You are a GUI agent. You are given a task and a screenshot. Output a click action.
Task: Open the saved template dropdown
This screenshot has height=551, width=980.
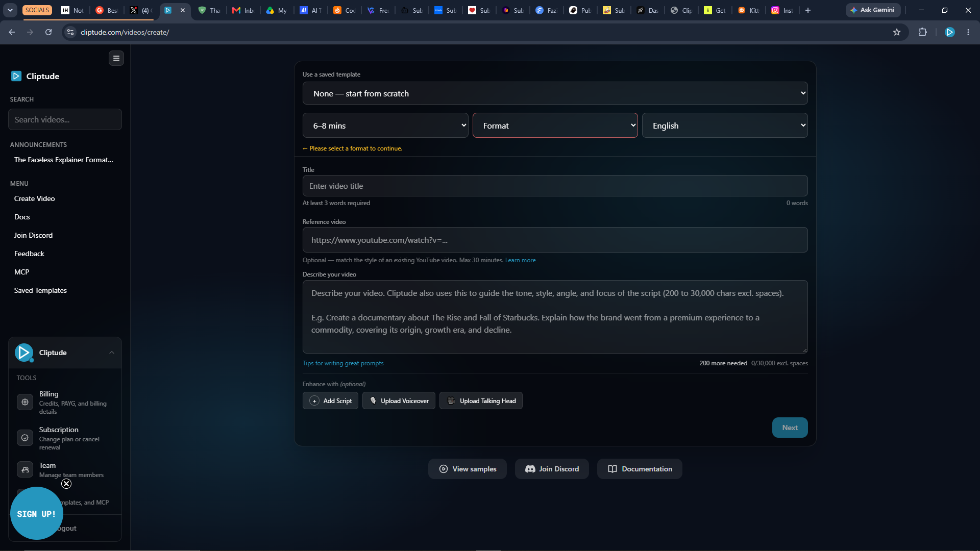tap(555, 93)
